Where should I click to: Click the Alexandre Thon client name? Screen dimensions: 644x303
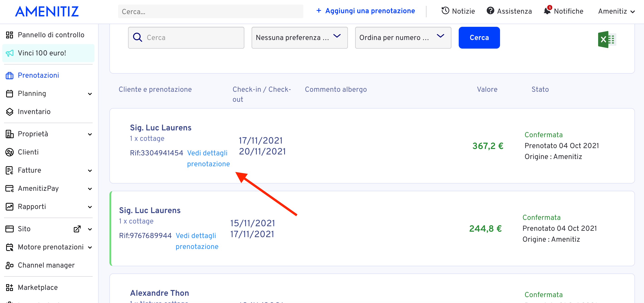click(159, 293)
